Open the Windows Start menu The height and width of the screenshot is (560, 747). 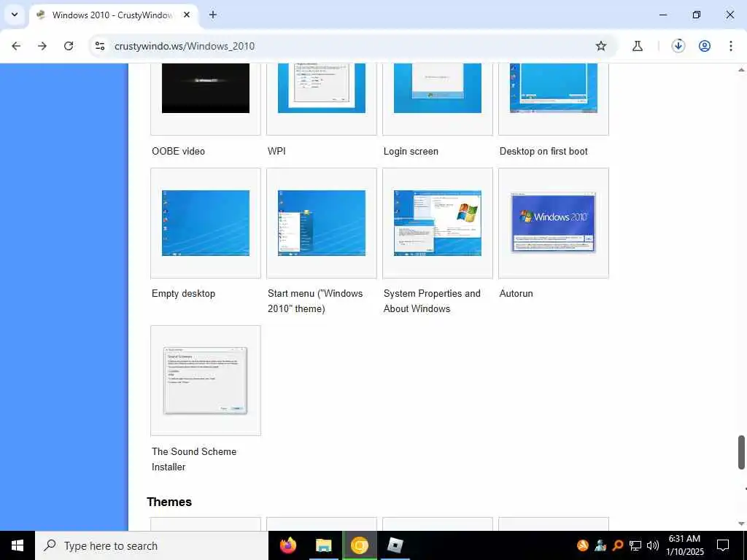tap(18, 545)
